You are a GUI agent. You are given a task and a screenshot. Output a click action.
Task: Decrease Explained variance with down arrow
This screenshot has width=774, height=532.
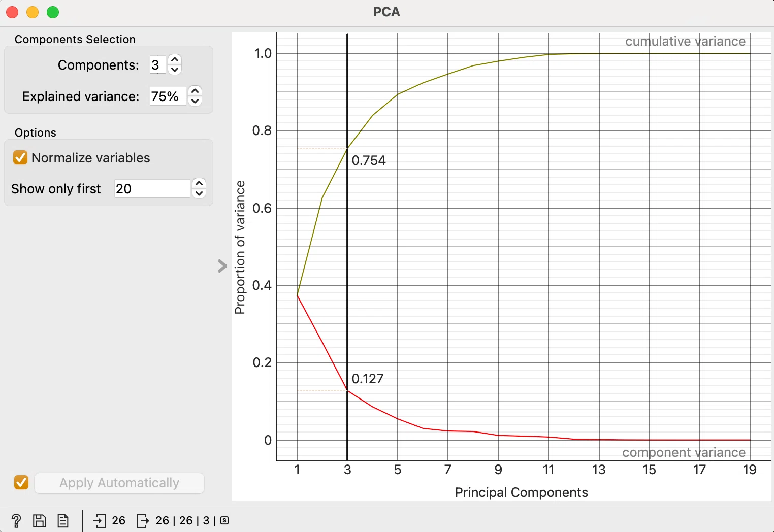(195, 101)
